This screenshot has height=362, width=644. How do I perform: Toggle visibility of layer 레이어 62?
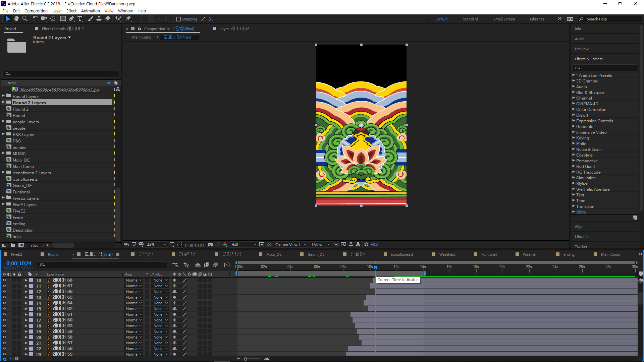(x=4, y=309)
